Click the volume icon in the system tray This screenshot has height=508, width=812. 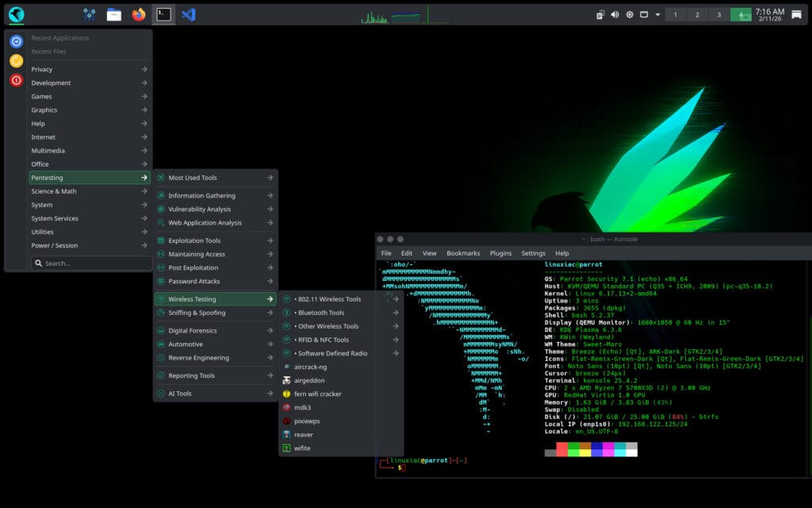[615, 13]
